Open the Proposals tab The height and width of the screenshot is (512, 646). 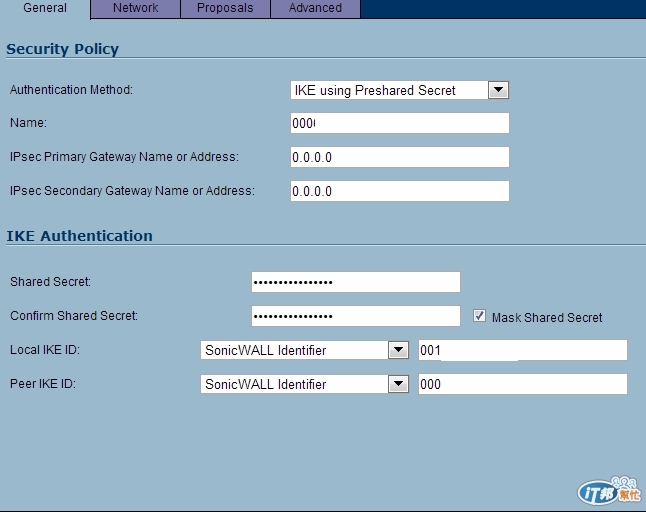(225, 8)
